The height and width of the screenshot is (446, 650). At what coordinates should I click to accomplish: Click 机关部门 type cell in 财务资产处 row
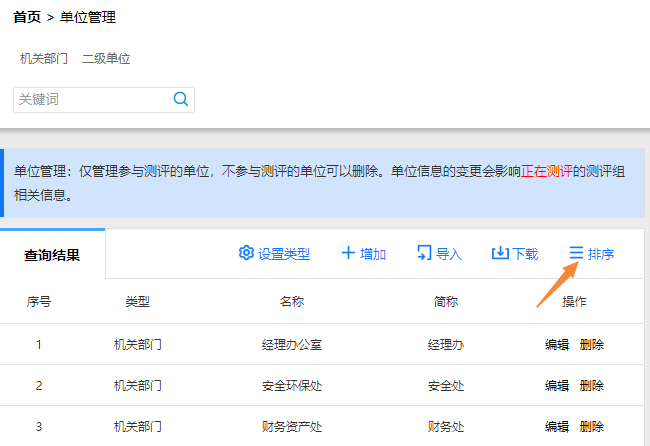pyautogui.click(x=138, y=427)
